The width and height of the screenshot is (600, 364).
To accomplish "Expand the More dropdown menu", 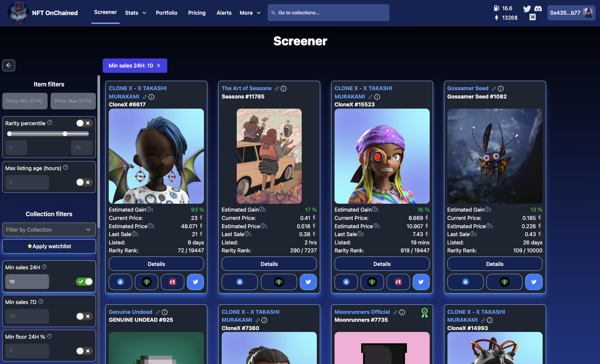I will tap(250, 13).
